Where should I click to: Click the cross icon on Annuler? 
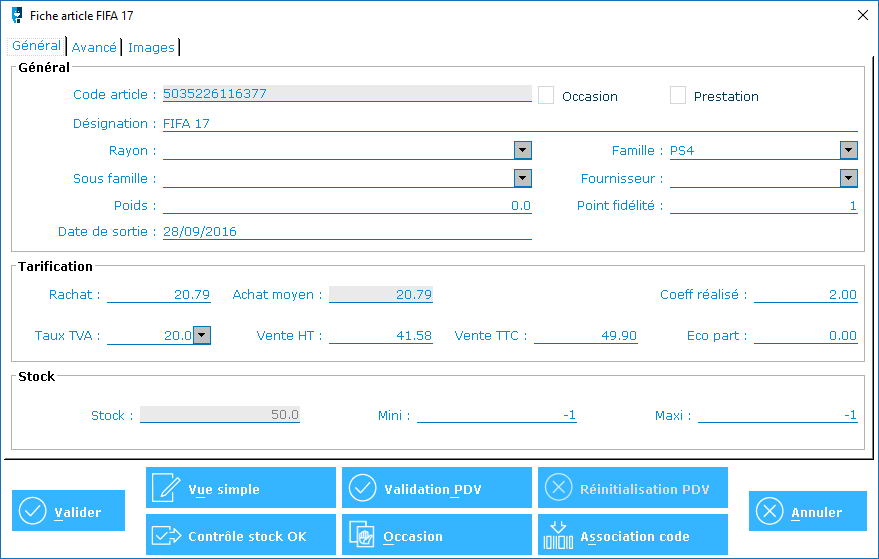770,511
